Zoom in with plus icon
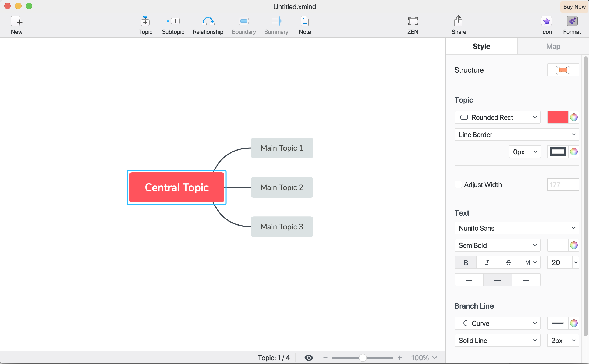The image size is (589, 364). [x=400, y=358]
